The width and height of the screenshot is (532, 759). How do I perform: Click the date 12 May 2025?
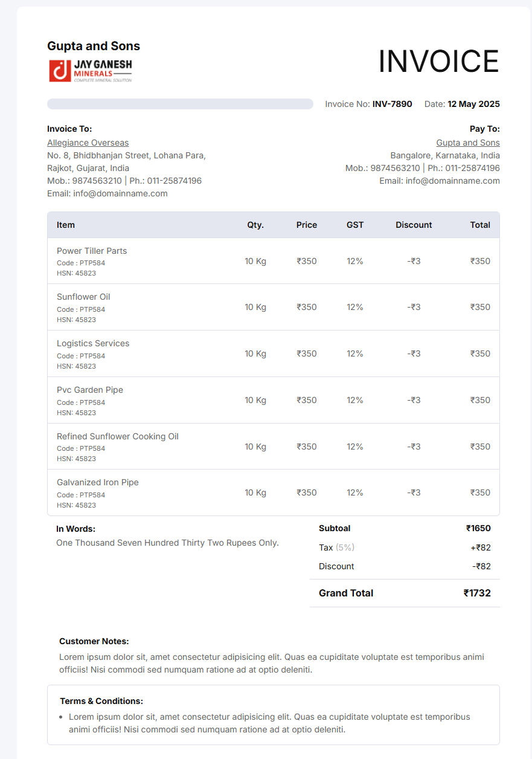pyautogui.click(x=473, y=104)
